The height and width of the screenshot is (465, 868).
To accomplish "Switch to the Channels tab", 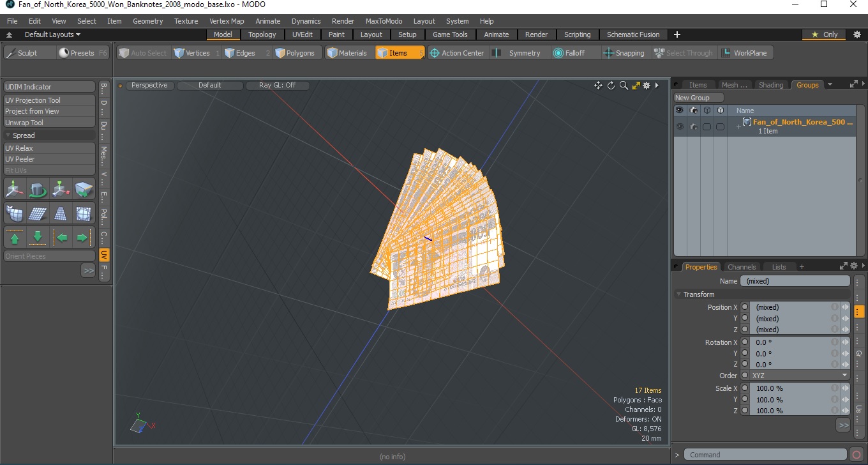I will tap(742, 267).
